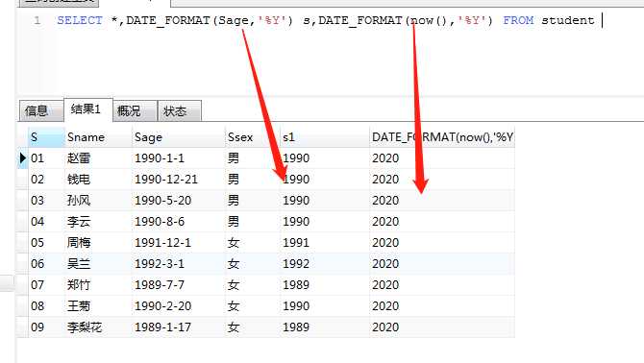This screenshot has height=363, width=644.
Task: Click the DATE_FORMAT(now(),'%Y column header
Action: point(442,137)
